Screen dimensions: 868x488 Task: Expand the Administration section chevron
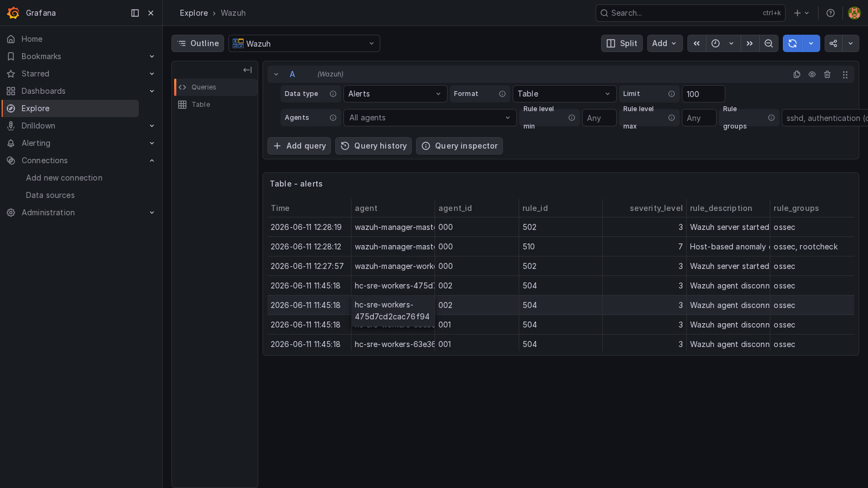click(152, 213)
